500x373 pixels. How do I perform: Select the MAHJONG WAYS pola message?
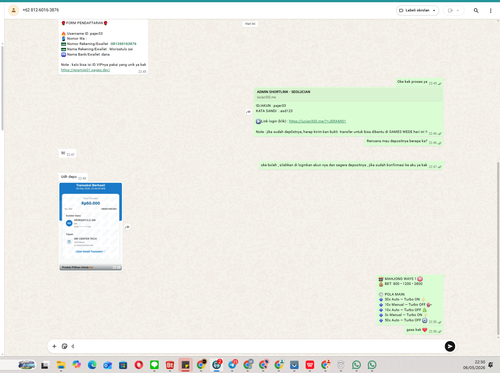coord(410,300)
